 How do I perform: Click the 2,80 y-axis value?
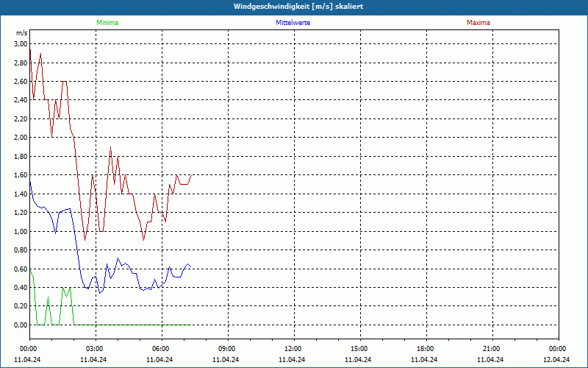click(x=21, y=63)
